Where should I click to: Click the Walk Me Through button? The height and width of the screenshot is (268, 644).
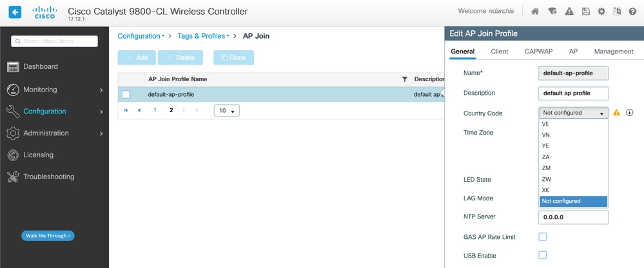click(x=48, y=236)
